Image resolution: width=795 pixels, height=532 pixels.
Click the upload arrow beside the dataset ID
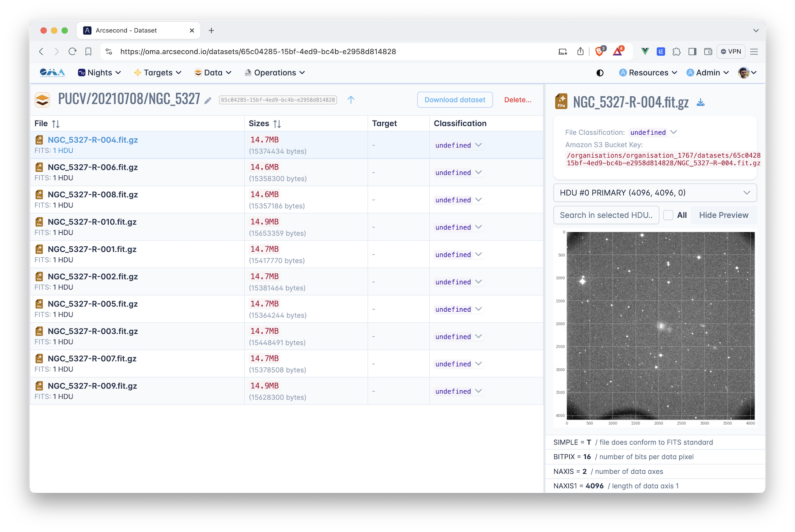[351, 100]
